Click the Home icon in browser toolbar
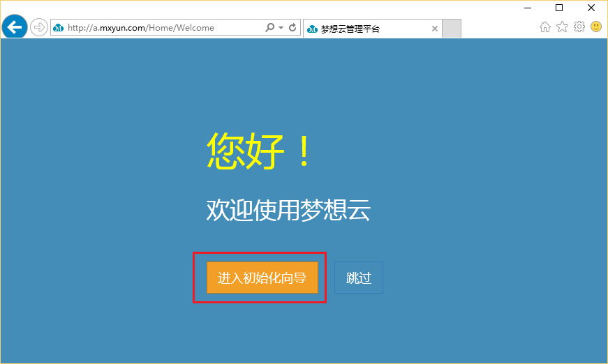The image size is (608, 364). 545,27
